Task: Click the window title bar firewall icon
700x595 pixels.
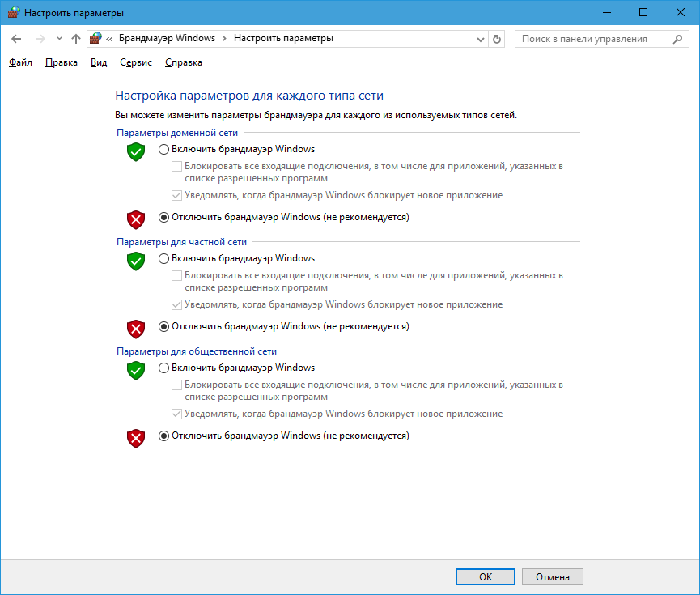Action: tap(13, 12)
